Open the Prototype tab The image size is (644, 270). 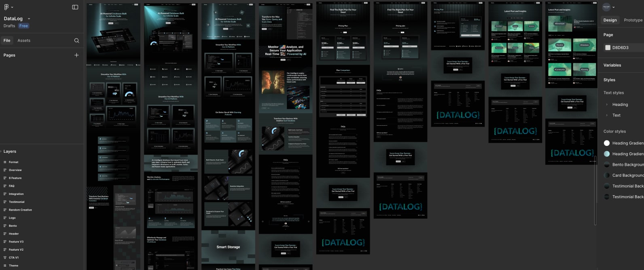pyautogui.click(x=633, y=20)
